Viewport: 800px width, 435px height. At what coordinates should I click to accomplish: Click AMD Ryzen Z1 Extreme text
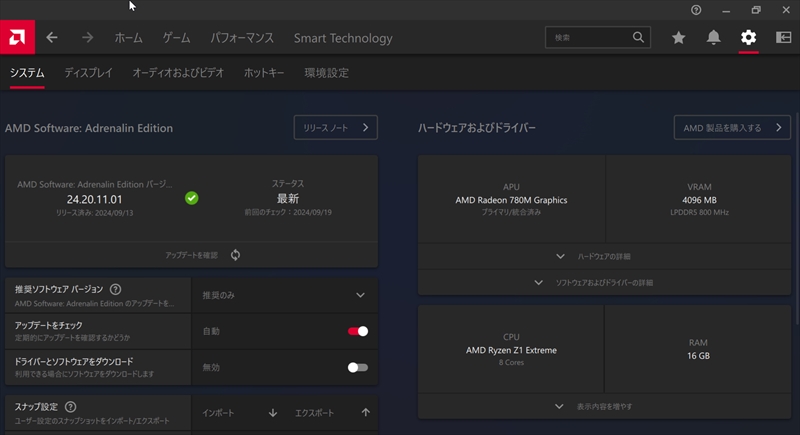point(511,350)
